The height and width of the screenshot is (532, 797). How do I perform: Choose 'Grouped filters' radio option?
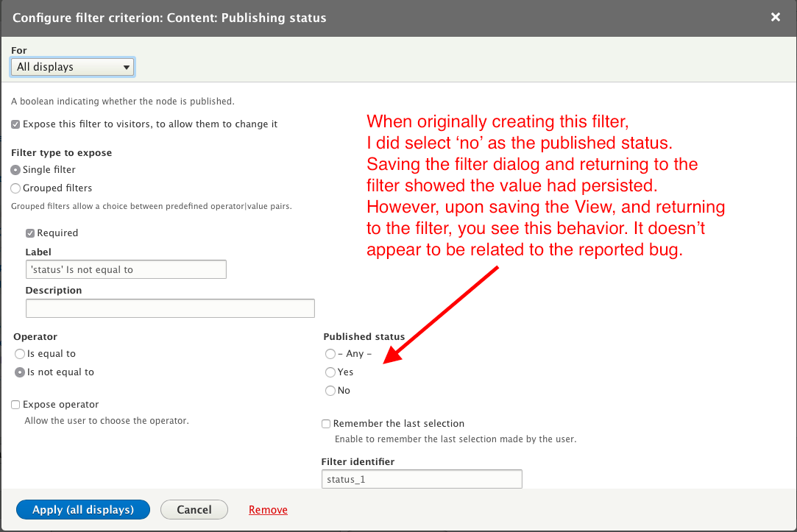15,188
